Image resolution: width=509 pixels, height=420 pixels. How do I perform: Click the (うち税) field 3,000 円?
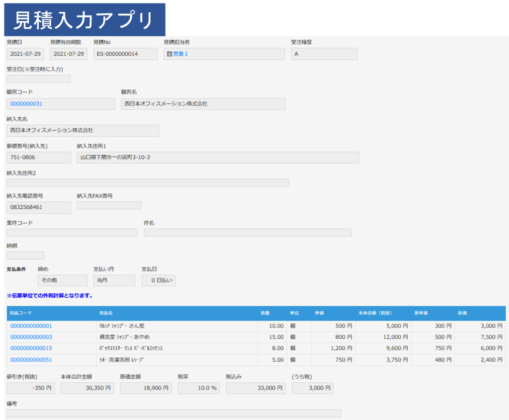[313, 388]
